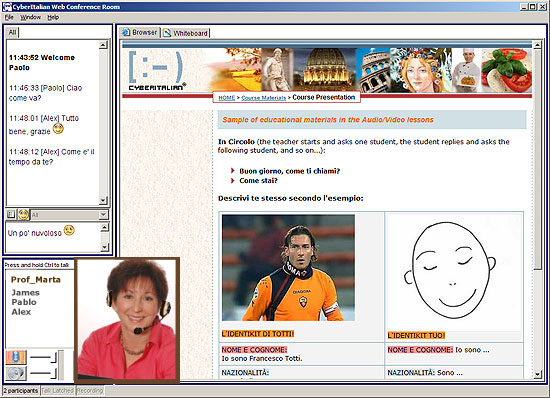Click "Descrivi te stesso secondo l'esempio" heading
Screen dimensions: 550x398
click(290, 198)
